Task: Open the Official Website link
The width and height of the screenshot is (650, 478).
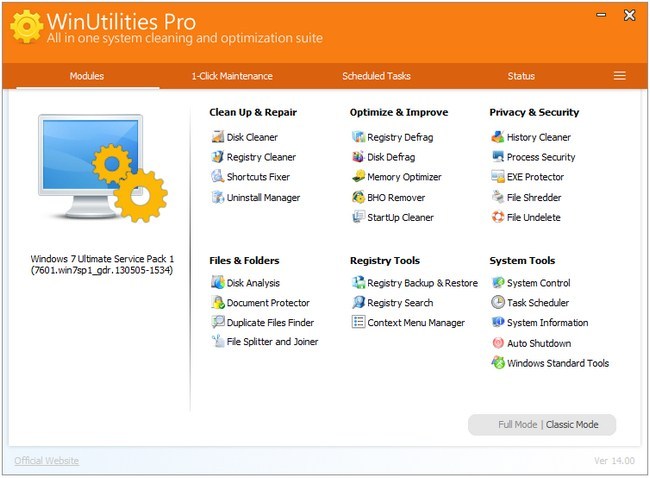Action: tap(46, 461)
